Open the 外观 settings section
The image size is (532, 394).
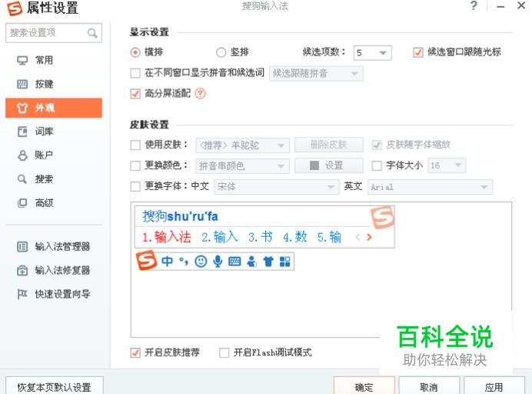54,108
